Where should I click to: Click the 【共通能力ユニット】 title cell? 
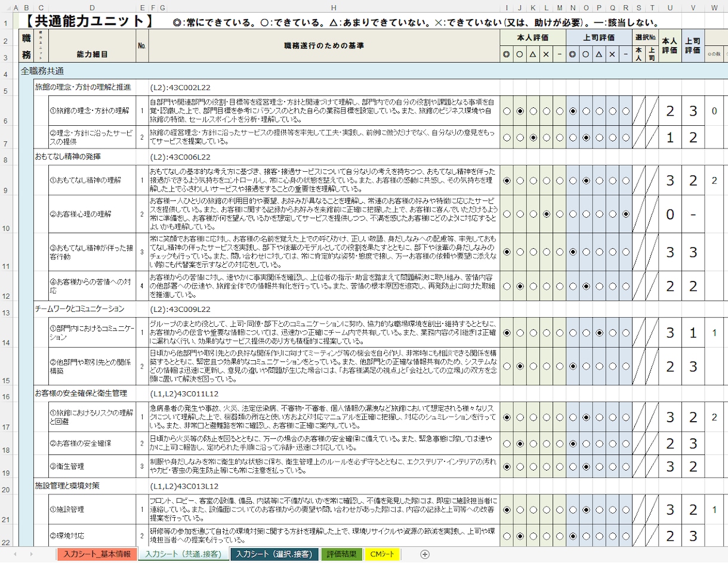(x=89, y=21)
